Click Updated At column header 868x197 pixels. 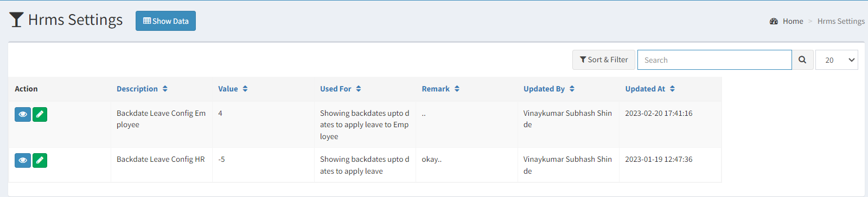645,89
